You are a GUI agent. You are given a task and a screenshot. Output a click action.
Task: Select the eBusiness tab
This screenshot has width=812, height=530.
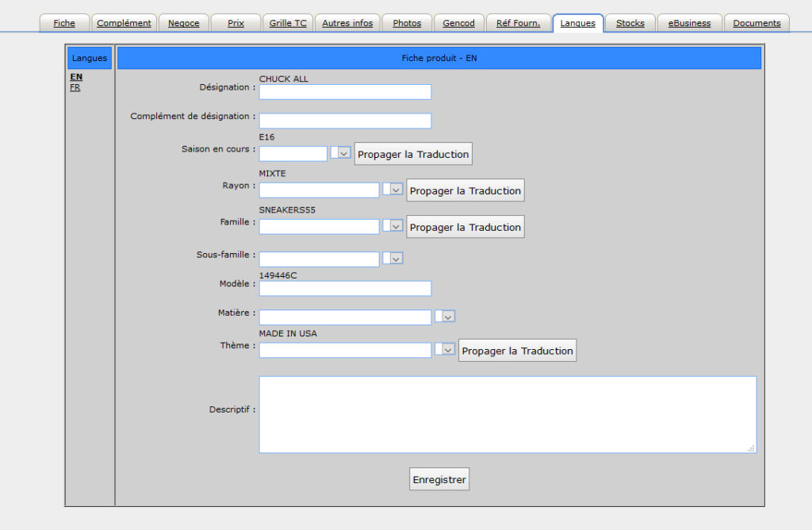pos(689,23)
